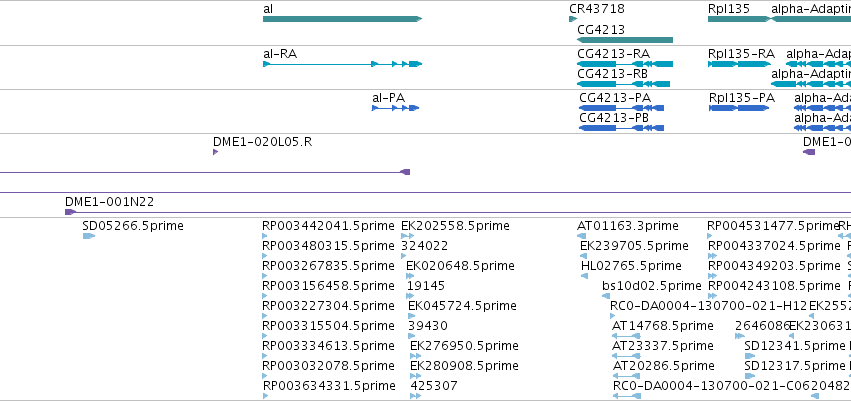Image resolution: width=851 pixels, height=401 pixels.
Task: Select the al gene teal bar
Action: (x=342, y=19)
